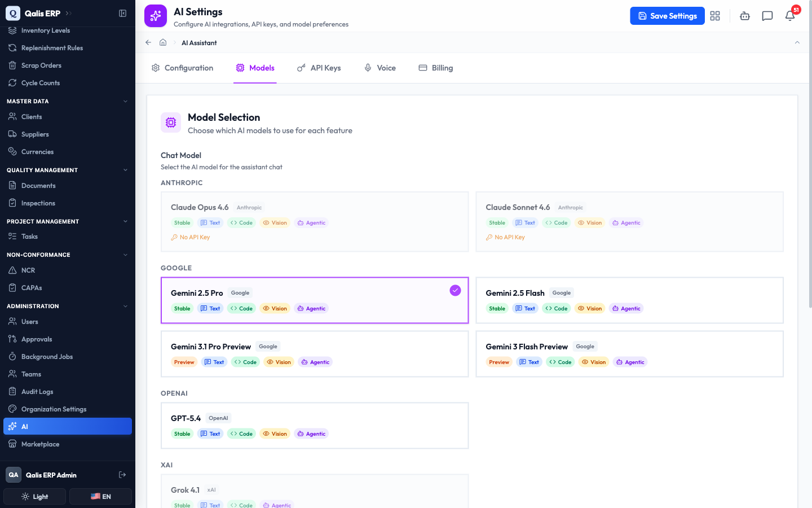
Task: Click the purple checkmark on Gemini 2.5 Pro
Action: point(455,290)
